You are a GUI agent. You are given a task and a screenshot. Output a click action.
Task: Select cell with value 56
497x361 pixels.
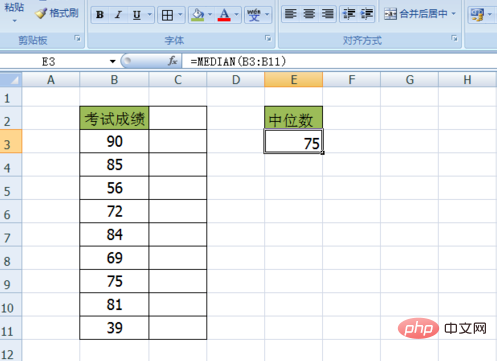tap(114, 188)
